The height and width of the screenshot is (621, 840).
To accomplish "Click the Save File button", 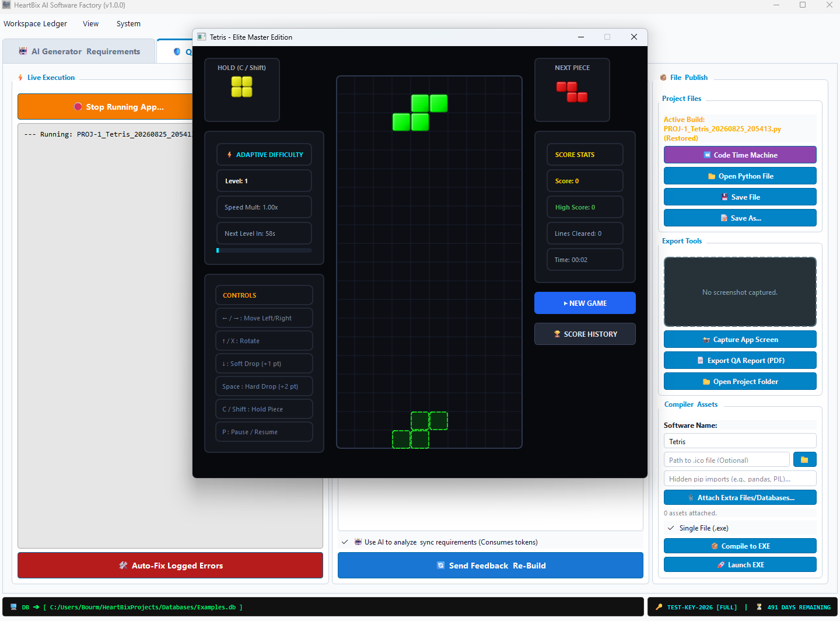I will point(740,197).
